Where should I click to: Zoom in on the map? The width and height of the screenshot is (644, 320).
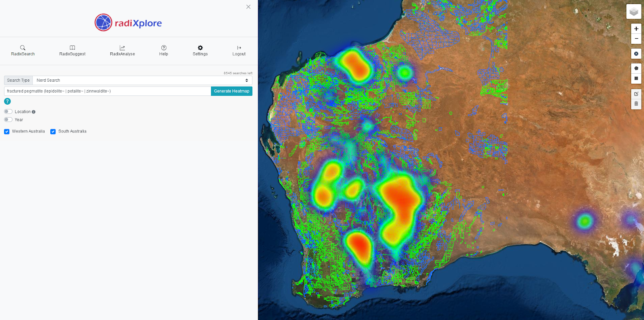pos(636,29)
